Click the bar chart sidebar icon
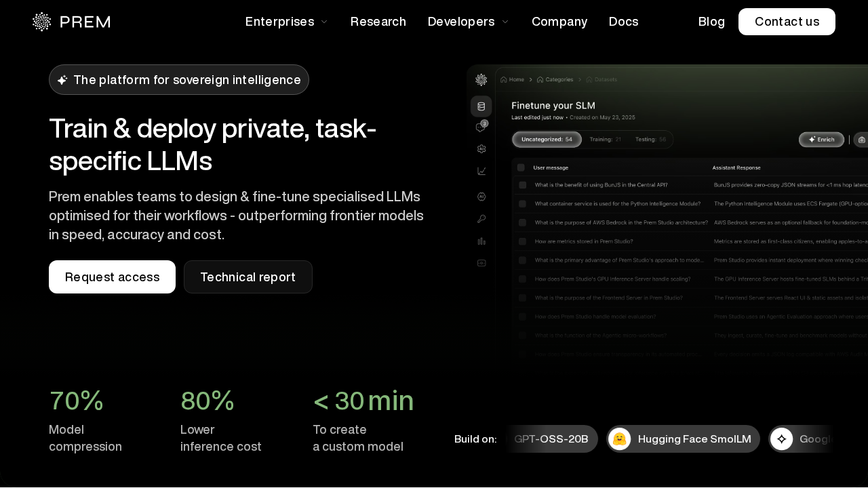Image resolution: width=868 pixels, height=488 pixels. pyautogui.click(x=481, y=241)
